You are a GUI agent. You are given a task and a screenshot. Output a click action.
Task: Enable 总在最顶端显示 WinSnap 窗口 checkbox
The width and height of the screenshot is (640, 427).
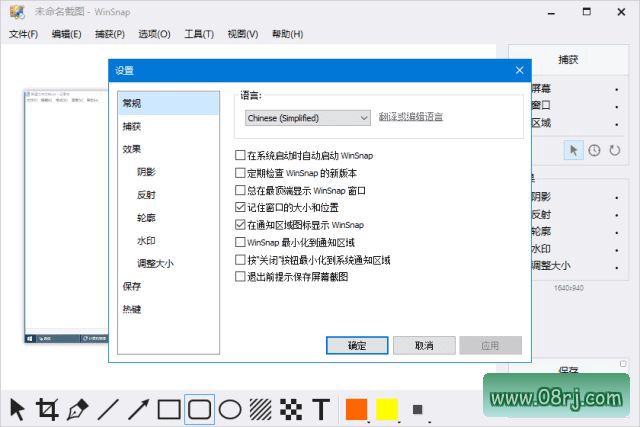click(240, 190)
